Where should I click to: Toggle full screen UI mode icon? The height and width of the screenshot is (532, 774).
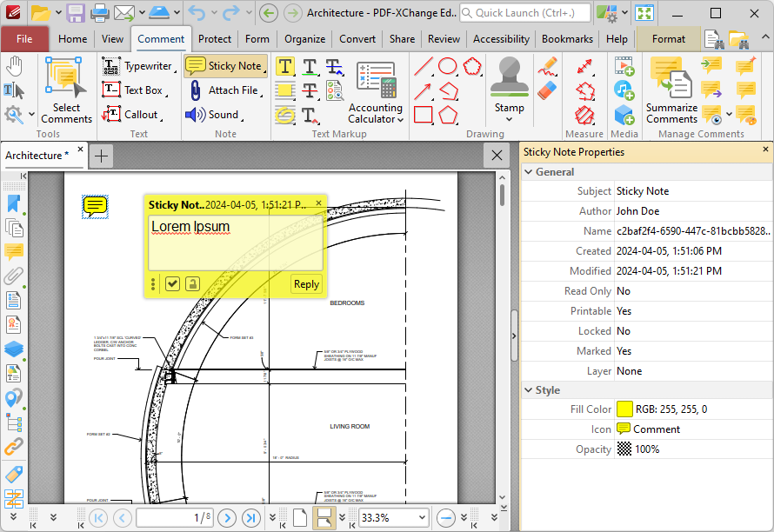click(644, 13)
